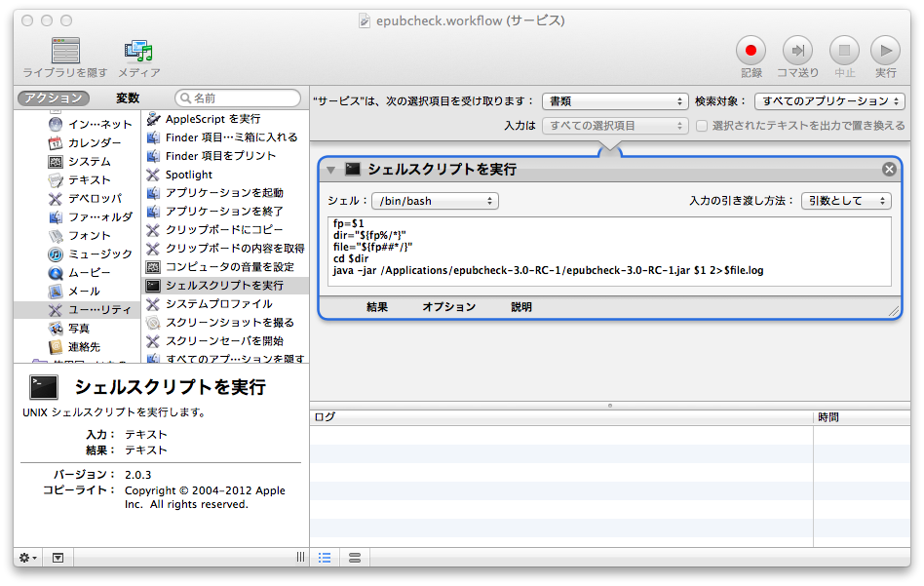Open the /bin/bash shell dropdown
This screenshot has height=586, width=924.
(x=435, y=200)
